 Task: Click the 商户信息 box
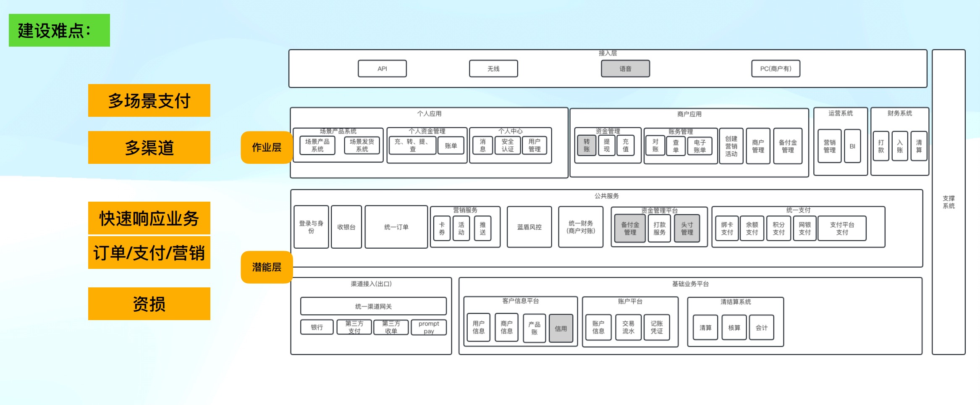coord(506,327)
